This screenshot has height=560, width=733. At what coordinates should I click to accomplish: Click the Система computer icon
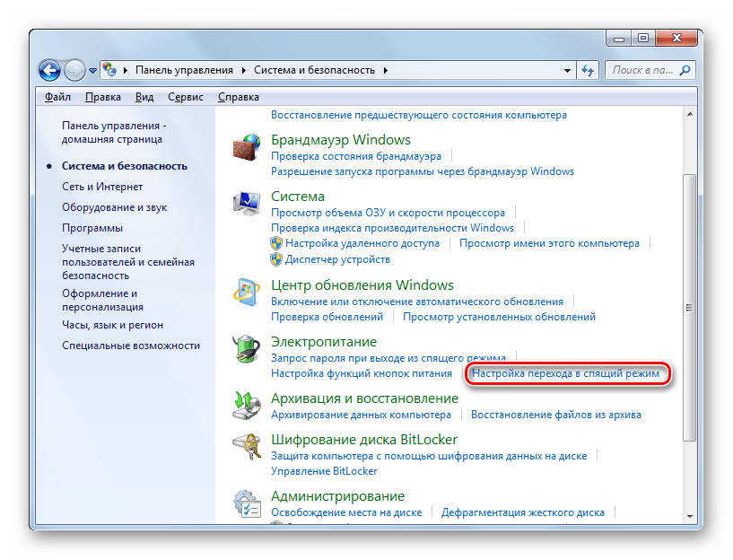tap(246, 206)
